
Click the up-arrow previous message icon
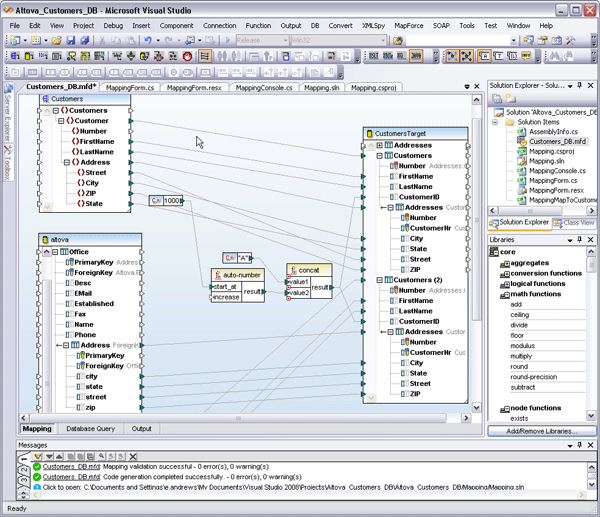click(59, 456)
